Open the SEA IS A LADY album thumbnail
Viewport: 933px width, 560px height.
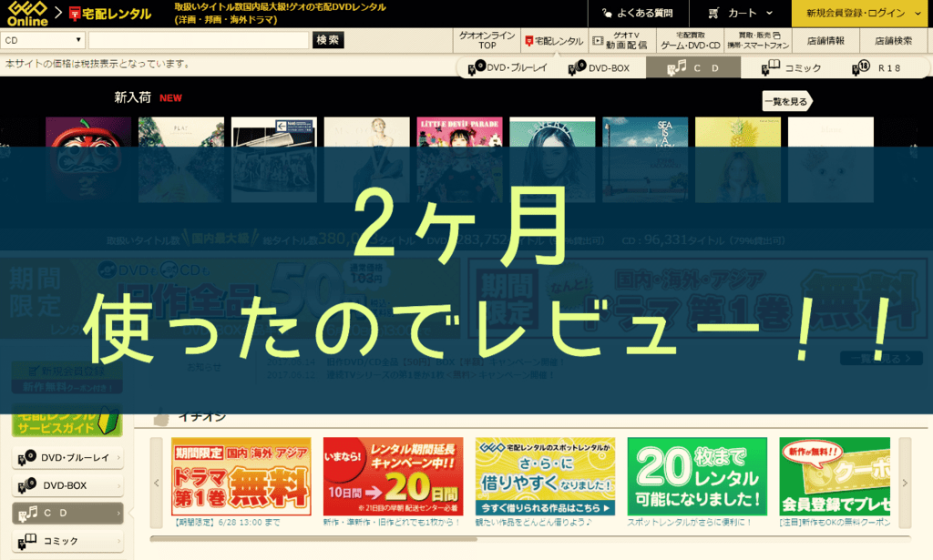tap(645, 159)
